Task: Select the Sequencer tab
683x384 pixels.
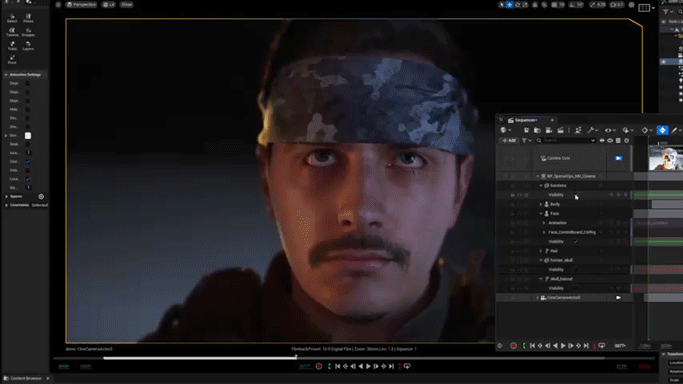Action: coord(525,120)
